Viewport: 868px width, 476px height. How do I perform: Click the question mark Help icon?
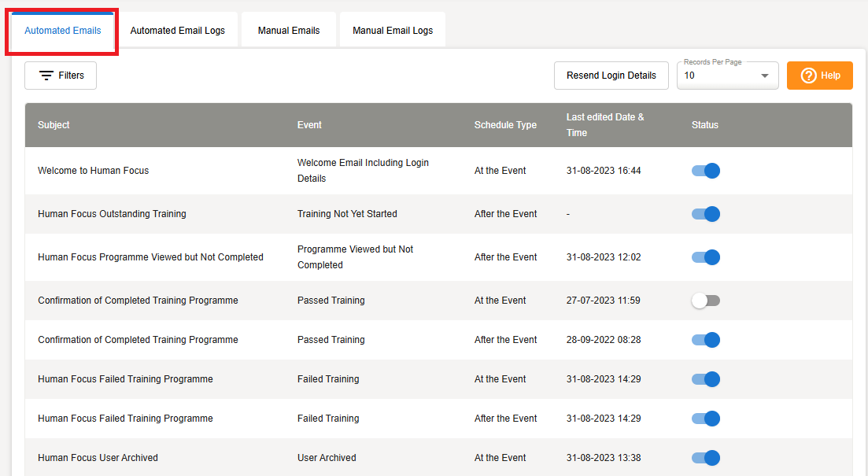point(807,76)
